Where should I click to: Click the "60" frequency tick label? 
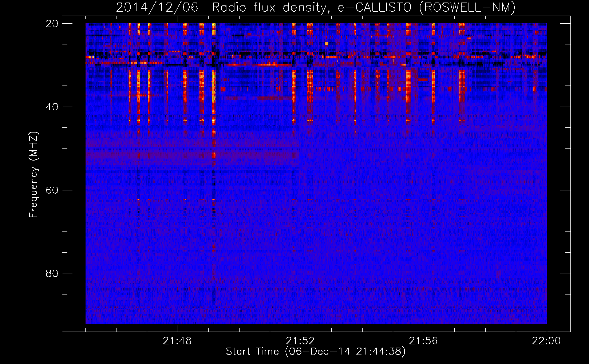(x=52, y=190)
